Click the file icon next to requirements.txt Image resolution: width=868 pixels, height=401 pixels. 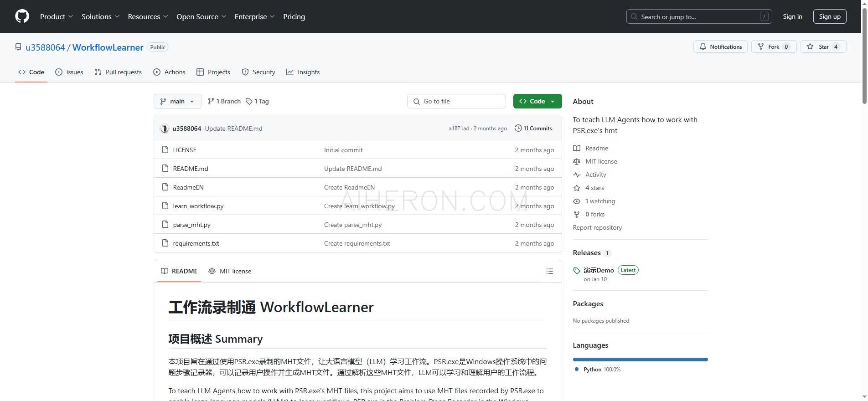point(165,243)
